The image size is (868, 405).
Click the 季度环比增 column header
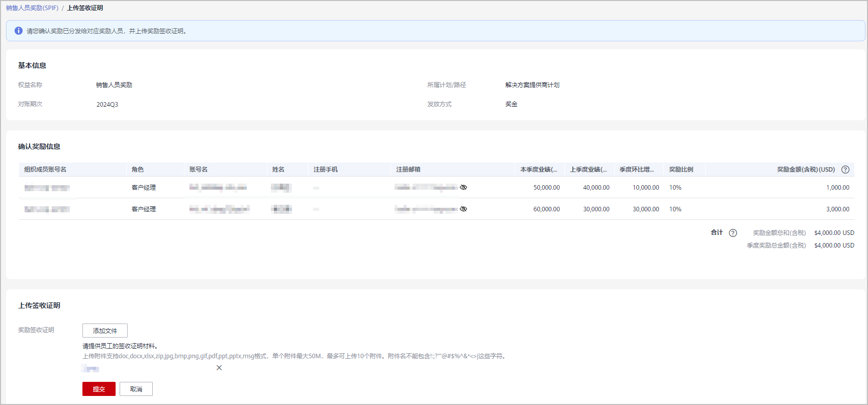pos(636,170)
